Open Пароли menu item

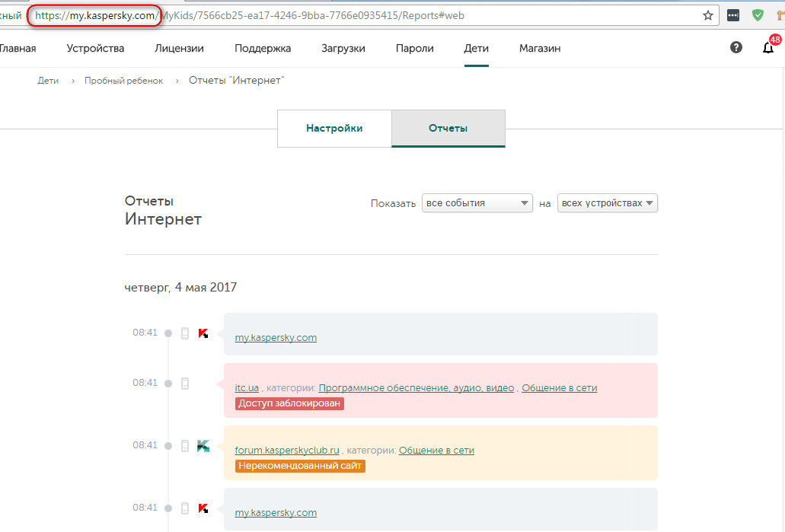click(x=414, y=49)
